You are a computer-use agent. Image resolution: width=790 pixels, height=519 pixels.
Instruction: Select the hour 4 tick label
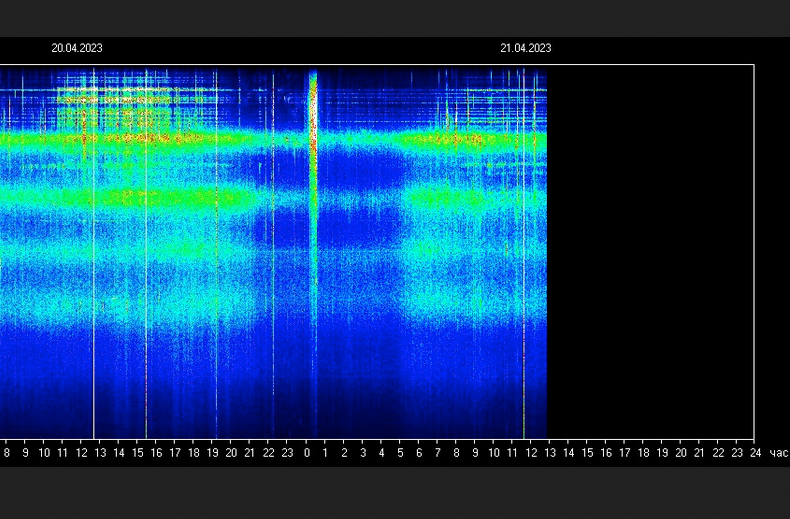pos(381,453)
